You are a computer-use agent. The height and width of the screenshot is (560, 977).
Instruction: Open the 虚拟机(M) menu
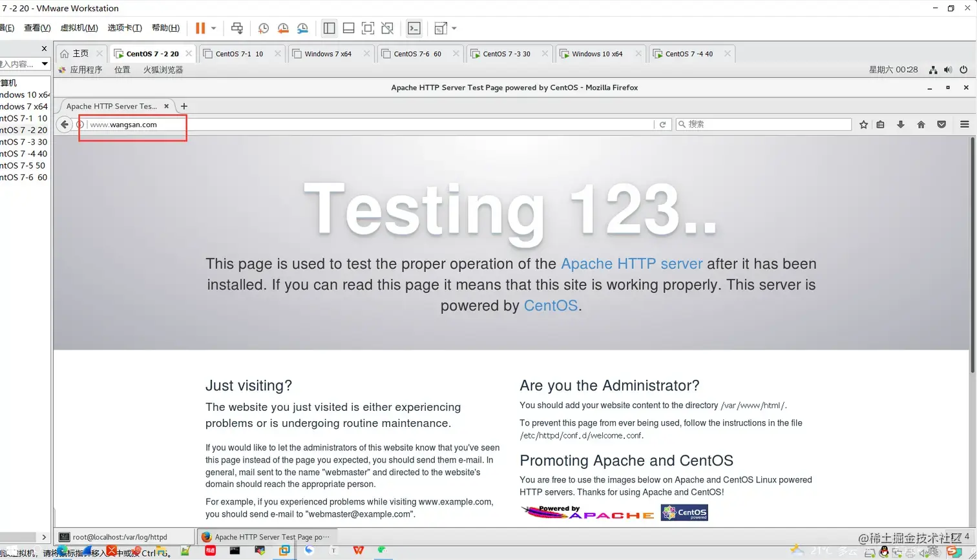[x=79, y=28]
